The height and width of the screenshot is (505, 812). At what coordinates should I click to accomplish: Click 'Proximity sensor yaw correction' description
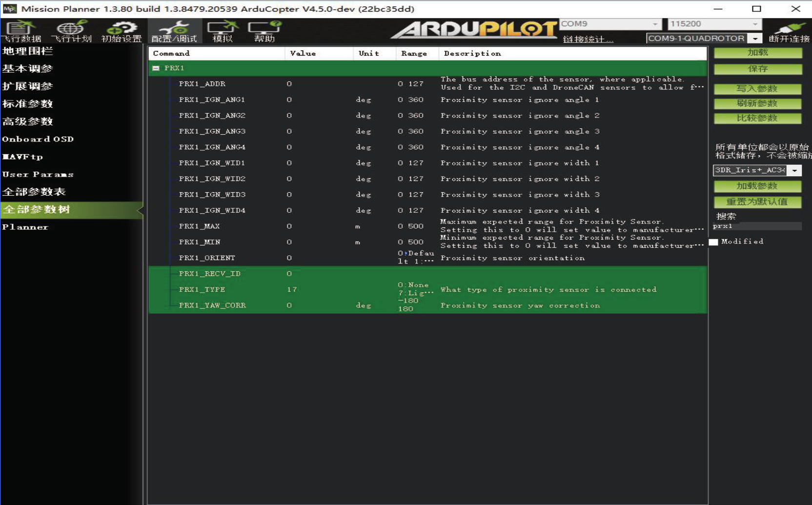click(x=520, y=305)
